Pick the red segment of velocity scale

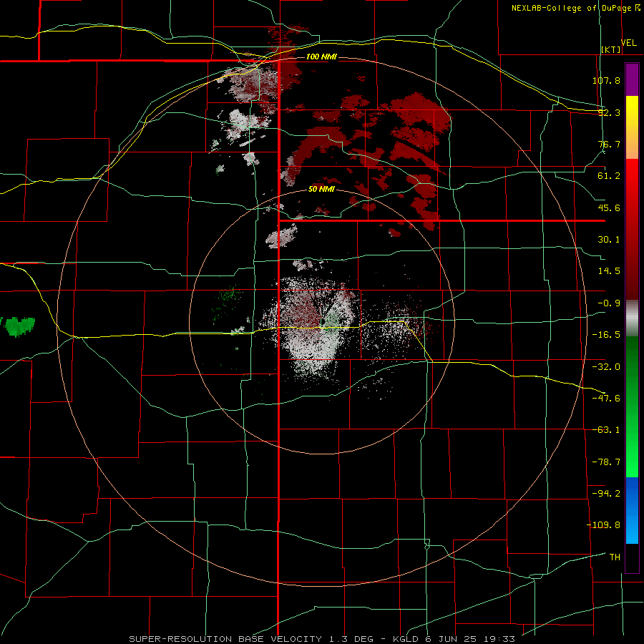tap(632, 229)
